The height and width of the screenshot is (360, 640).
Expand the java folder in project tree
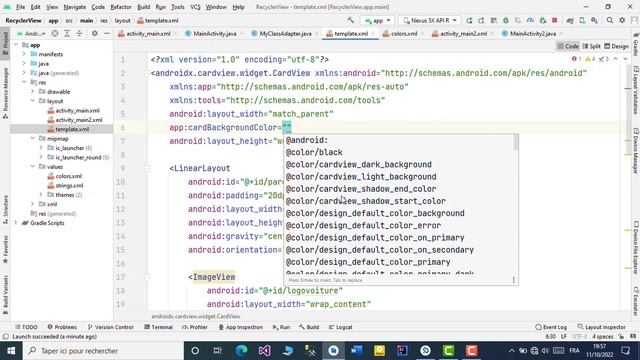[x=24, y=63]
